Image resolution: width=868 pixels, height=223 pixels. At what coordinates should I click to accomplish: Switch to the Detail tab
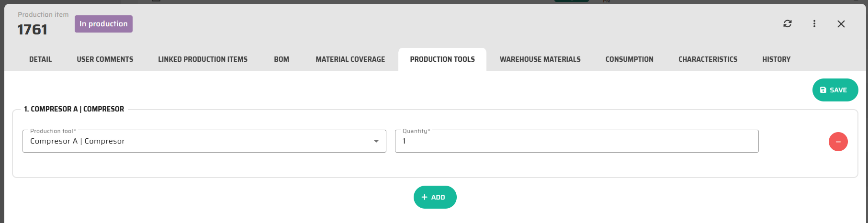[x=40, y=59]
